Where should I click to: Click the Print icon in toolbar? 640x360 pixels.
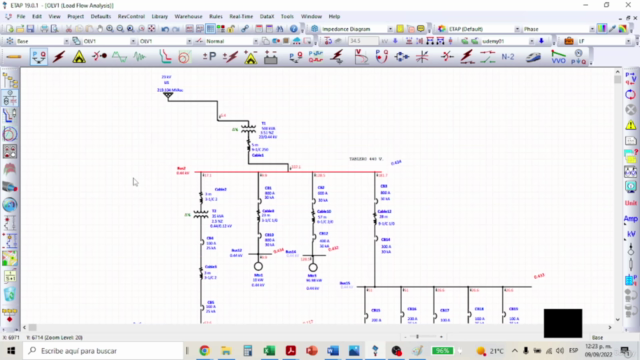(44, 29)
